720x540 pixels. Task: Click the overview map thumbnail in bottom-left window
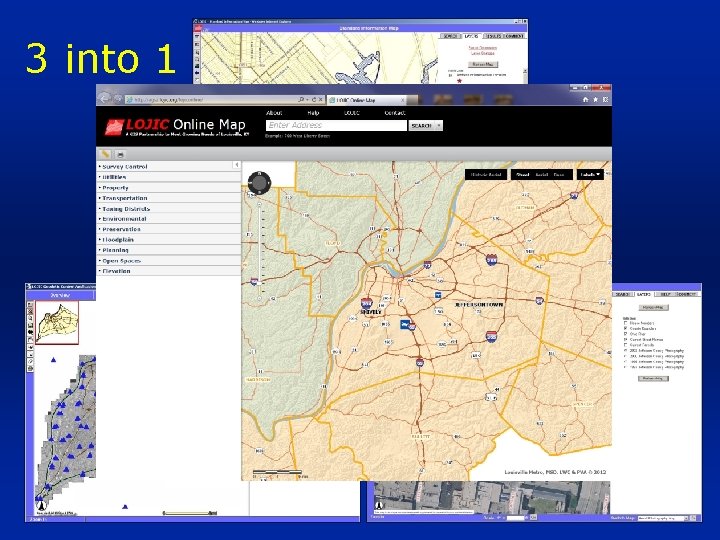click(x=57, y=322)
